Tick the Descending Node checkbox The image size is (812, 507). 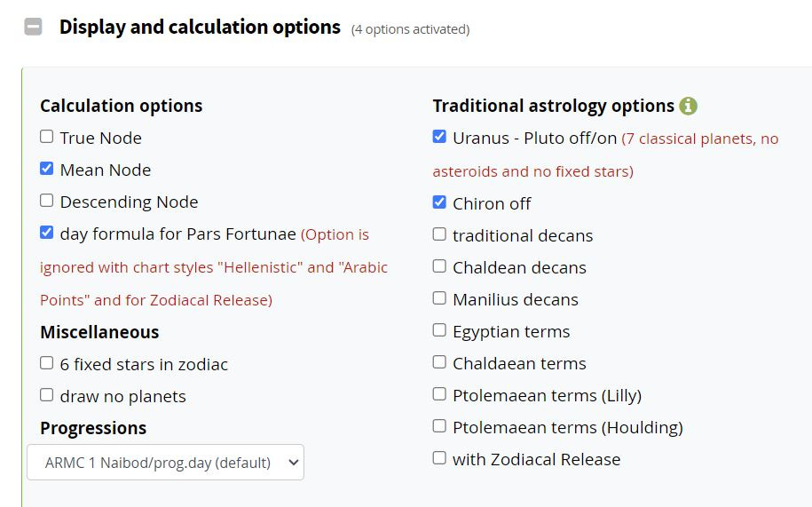click(47, 201)
